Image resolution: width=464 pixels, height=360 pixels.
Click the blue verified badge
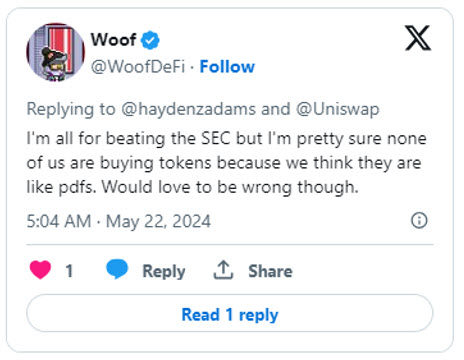(x=150, y=40)
